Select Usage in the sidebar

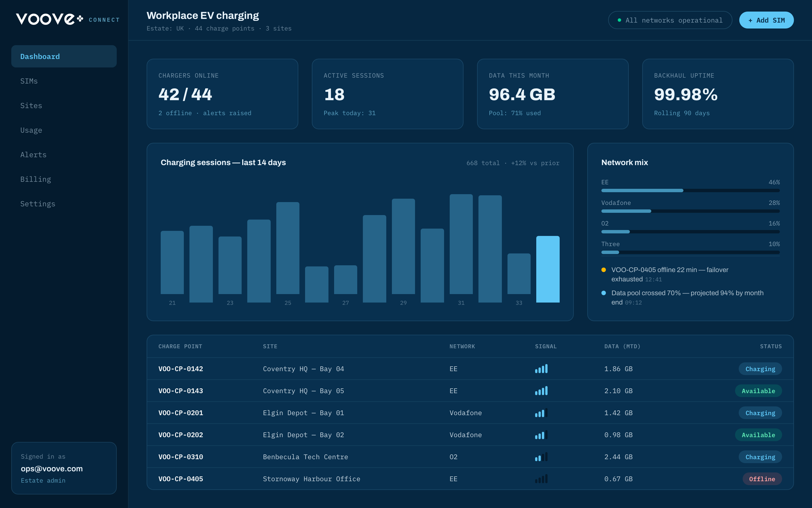tap(64, 130)
